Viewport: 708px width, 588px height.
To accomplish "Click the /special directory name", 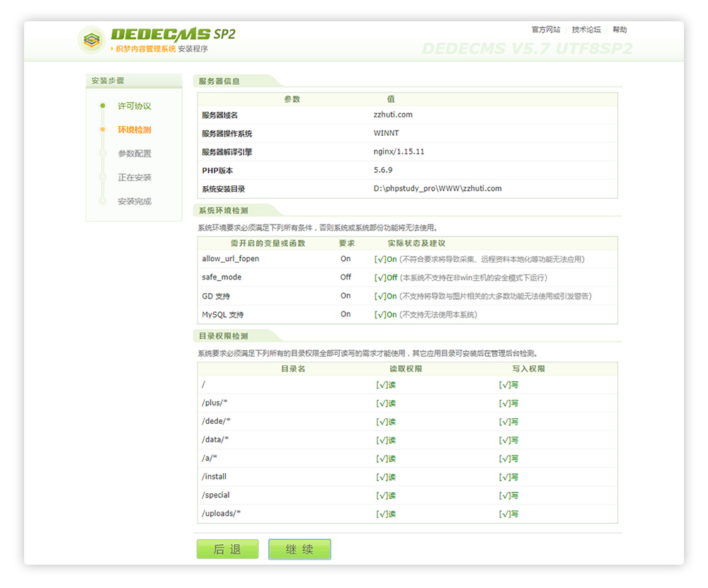I will [x=216, y=495].
